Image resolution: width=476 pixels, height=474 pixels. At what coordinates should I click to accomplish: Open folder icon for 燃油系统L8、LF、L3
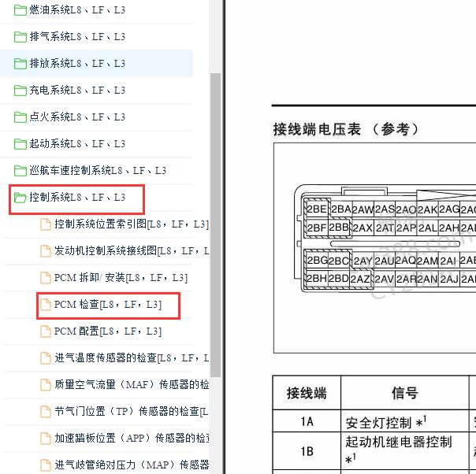(x=20, y=10)
